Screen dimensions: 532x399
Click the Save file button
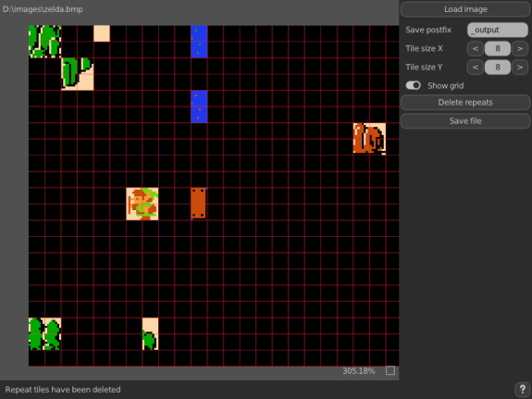pos(465,121)
